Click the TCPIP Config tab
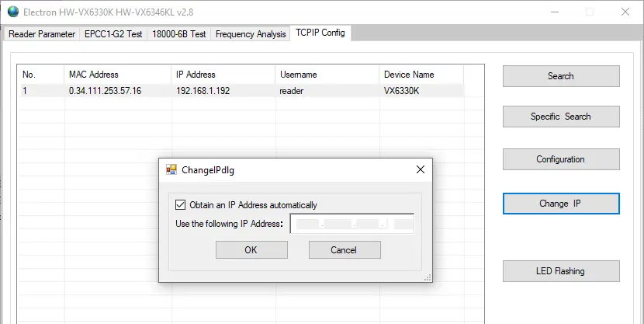The image size is (644, 324). click(x=320, y=33)
